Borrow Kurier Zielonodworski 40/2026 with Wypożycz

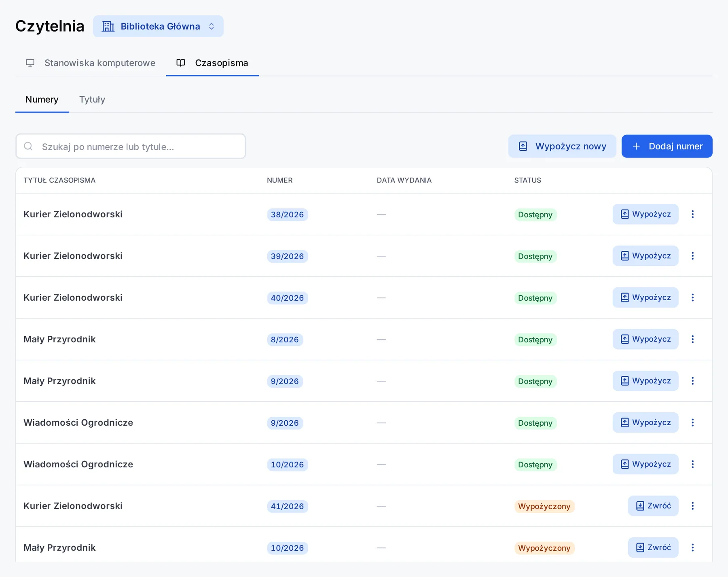(x=645, y=297)
